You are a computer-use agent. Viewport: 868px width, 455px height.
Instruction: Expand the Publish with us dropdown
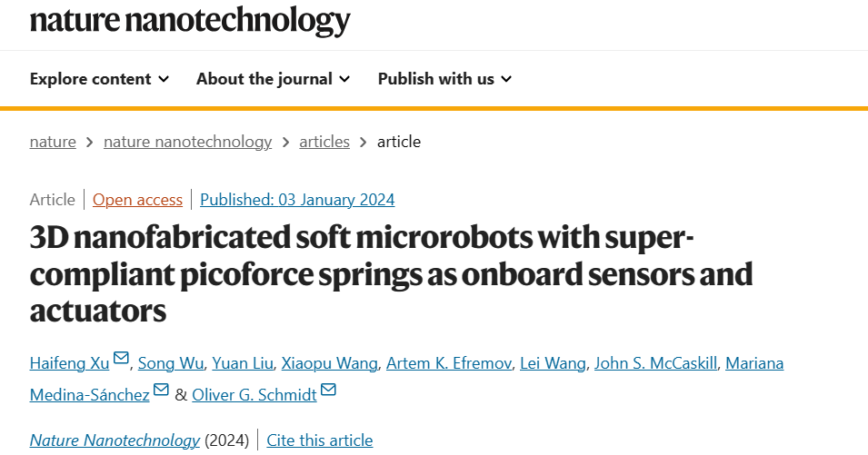(444, 79)
